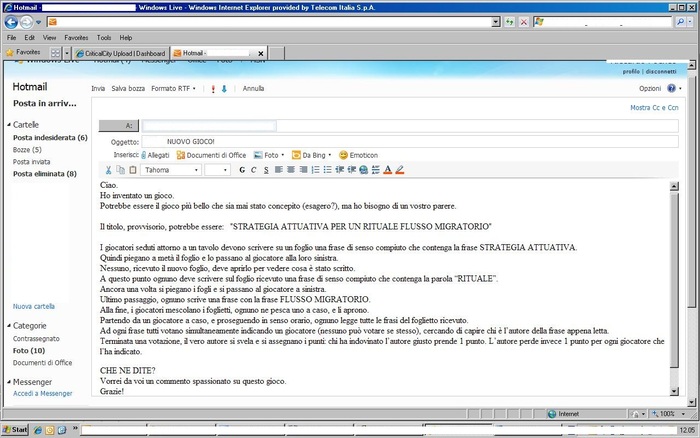This screenshot has width=700, height=438.
Task: Open recent pages dropdown beside the Forward arrow
Action: pyautogui.click(x=39, y=22)
